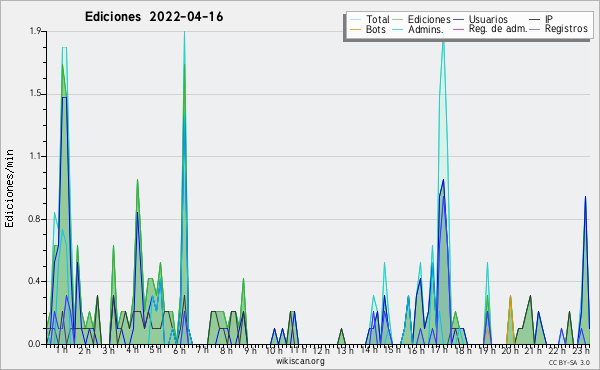
Task: Click the '5 h' x-axis tick label
Action: point(155,350)
